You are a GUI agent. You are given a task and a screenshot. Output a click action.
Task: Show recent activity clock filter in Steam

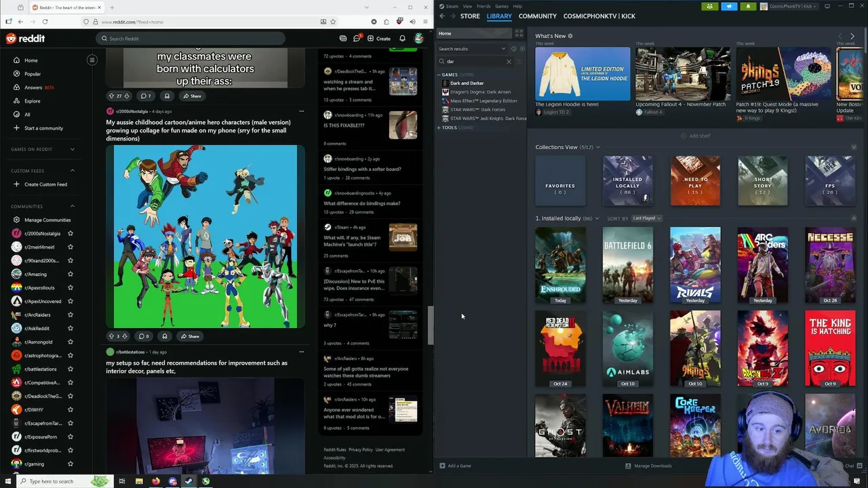pos(513,49)
